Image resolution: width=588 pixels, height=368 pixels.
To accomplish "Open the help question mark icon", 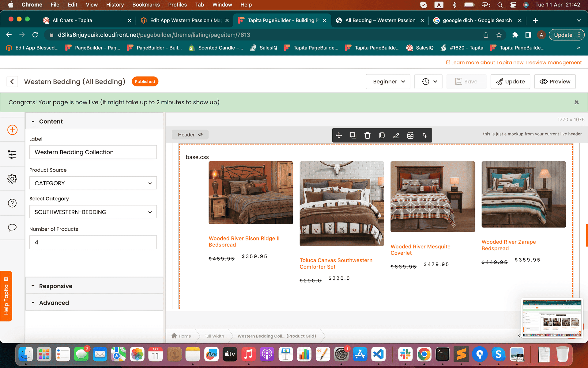I will coord(12,203).
